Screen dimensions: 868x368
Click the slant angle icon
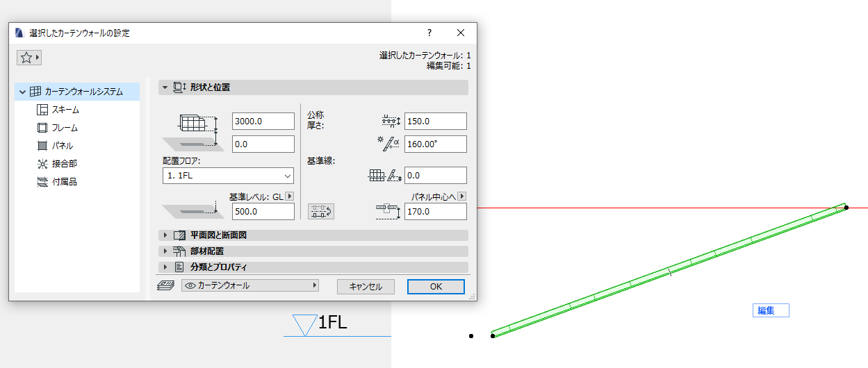point(388,144)
